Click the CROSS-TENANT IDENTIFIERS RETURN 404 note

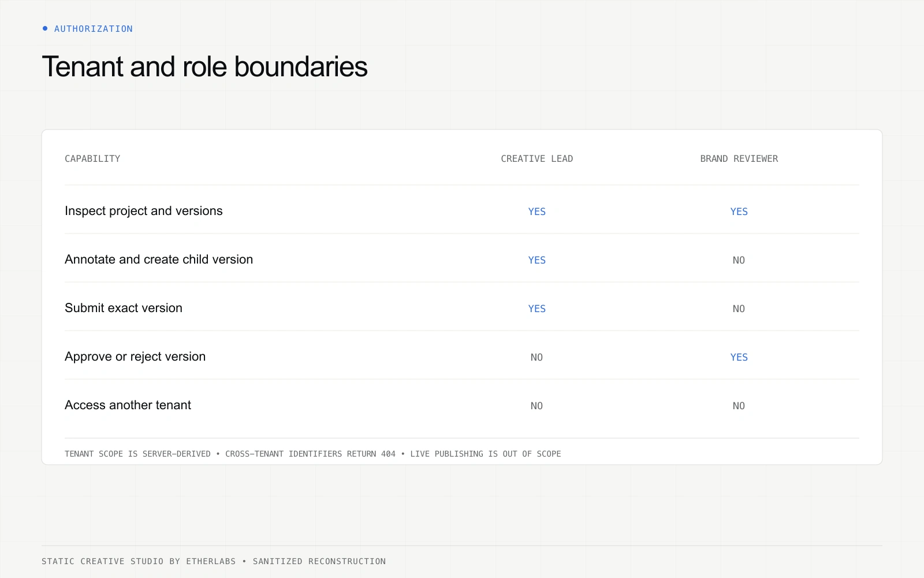click(310, 454)
